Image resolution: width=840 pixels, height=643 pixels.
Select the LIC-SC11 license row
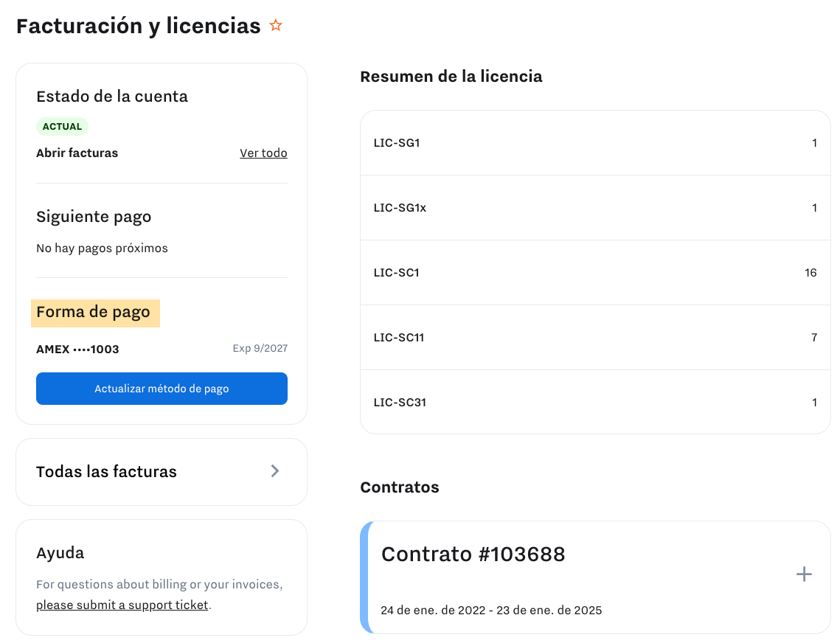point(595,338)
